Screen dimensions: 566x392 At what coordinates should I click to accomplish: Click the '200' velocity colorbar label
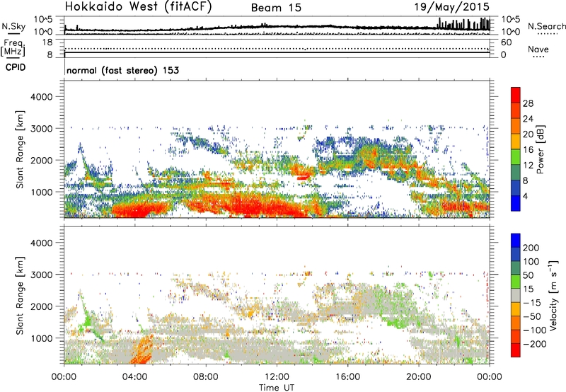pyautogui.click(x=531, y=248)
